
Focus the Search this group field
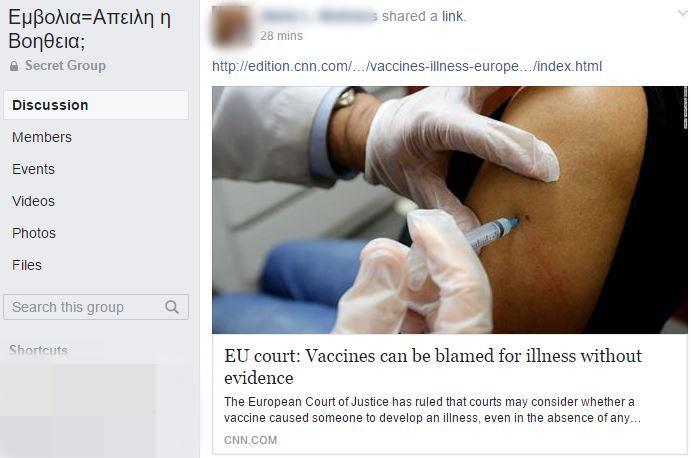coord(96,307)
